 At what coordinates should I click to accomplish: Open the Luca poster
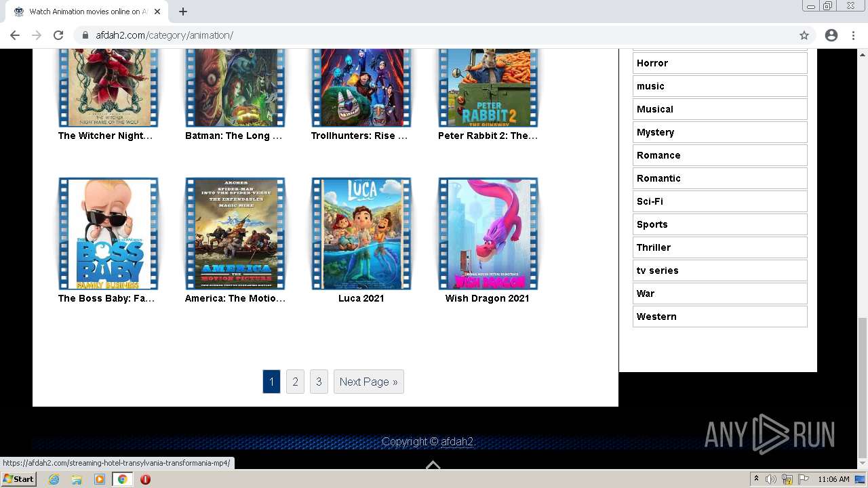[361, 234]
